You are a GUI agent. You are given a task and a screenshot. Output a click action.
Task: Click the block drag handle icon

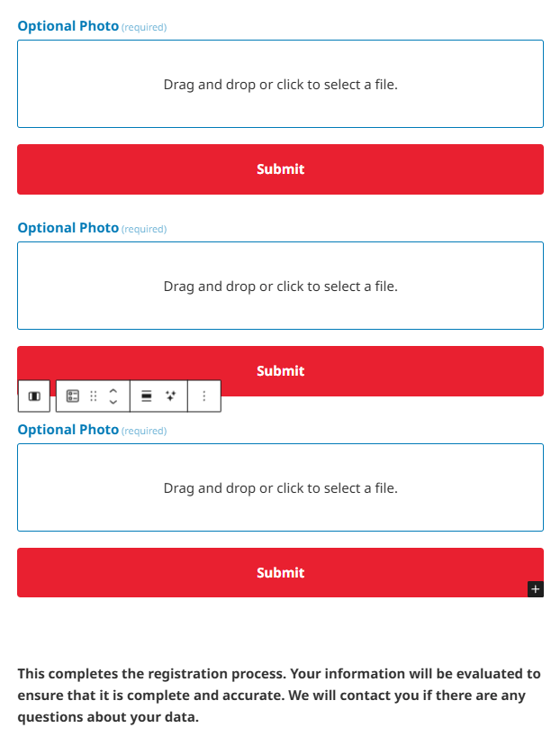click(x=94, y=396)
